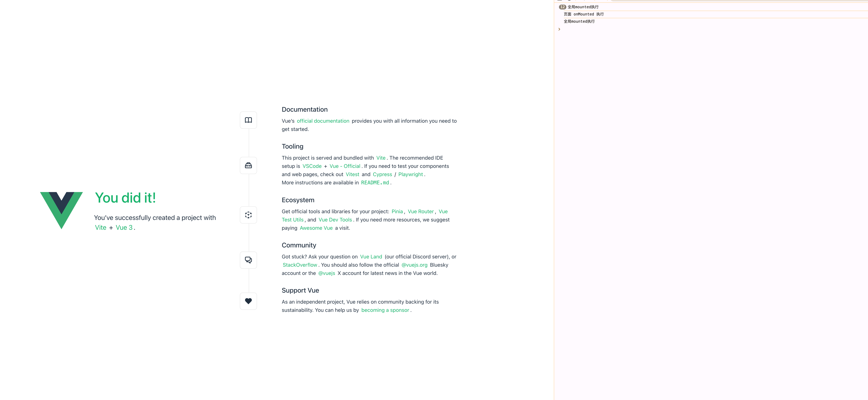Click the Support Vue heart icon
Image resolution: width=868 pixels, height=400 pixels.
pos(248,301)
